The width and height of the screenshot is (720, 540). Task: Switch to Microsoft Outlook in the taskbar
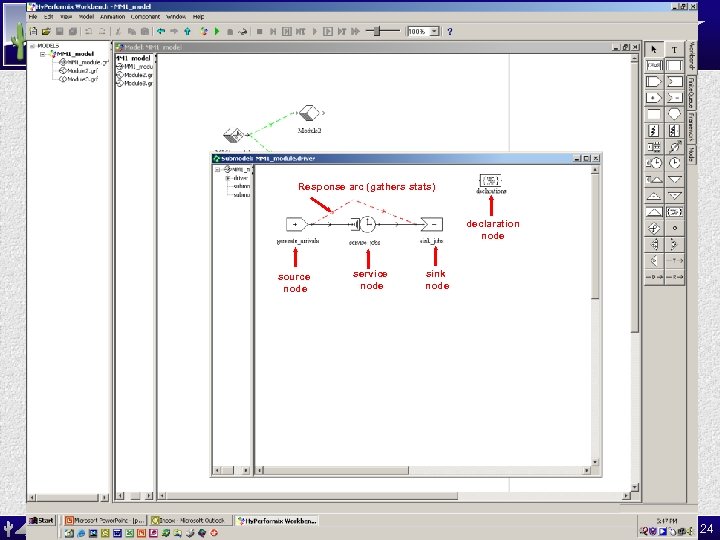click(190, 521)
